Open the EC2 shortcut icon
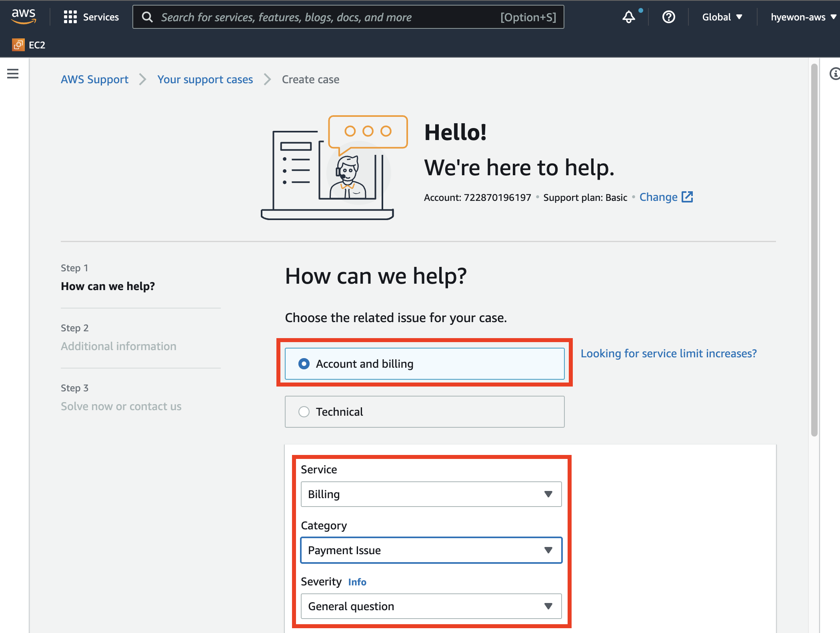Viewport: 840px width, 633px height. pyautogui.click(x=18, y=45)
